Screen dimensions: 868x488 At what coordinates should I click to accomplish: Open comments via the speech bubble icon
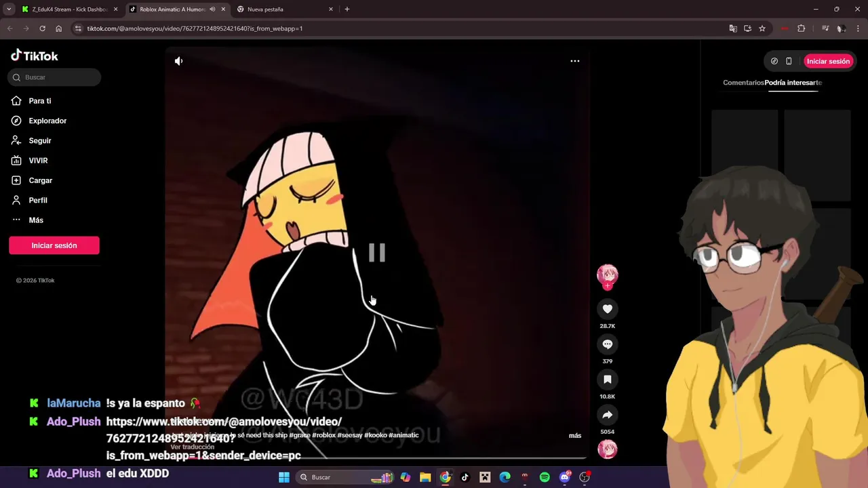[608, 344]
